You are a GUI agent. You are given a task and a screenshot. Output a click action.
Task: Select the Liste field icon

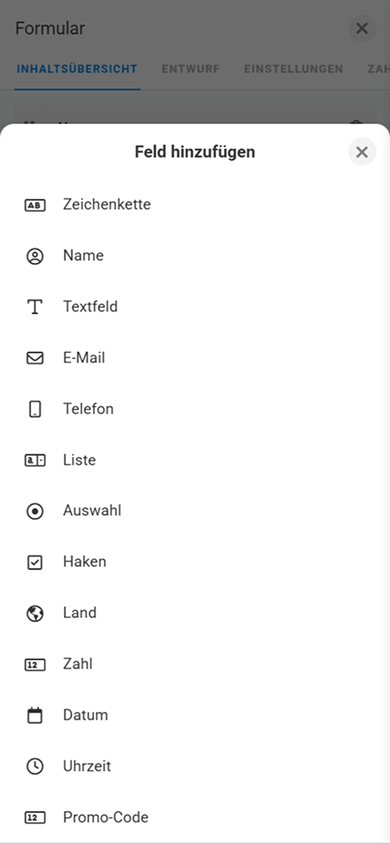[35, 460]
